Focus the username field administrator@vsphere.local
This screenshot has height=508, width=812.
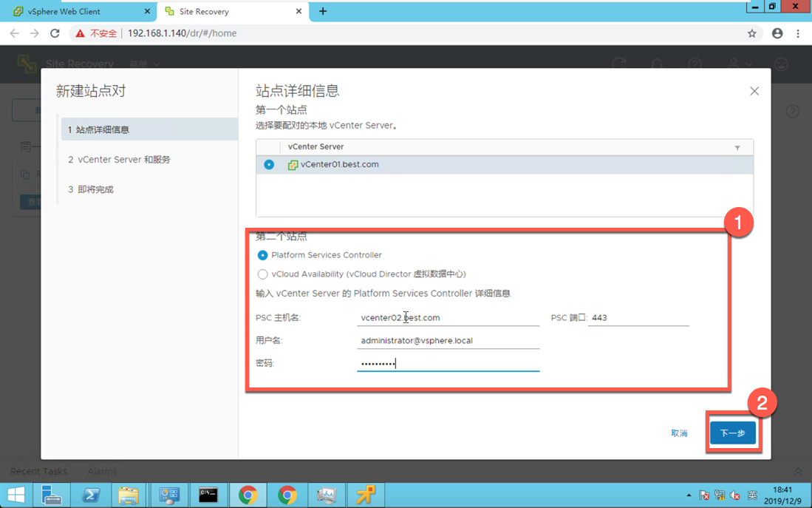click(448, 341)
